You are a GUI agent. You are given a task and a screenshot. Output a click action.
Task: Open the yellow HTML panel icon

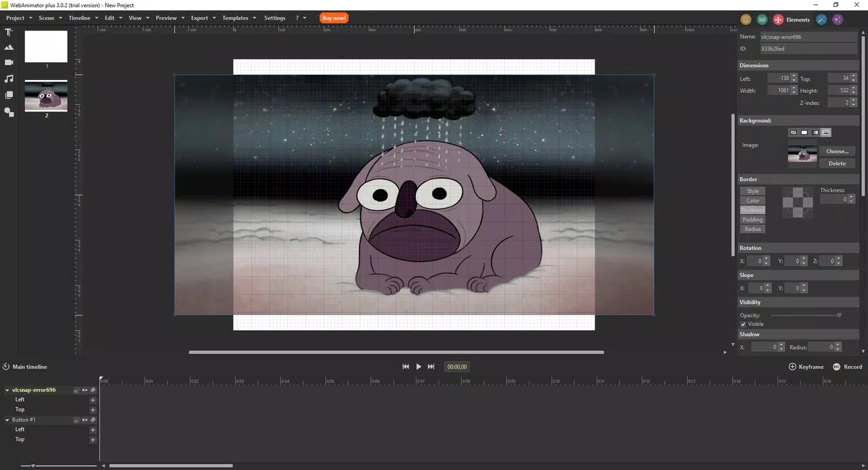coord(746,19)
